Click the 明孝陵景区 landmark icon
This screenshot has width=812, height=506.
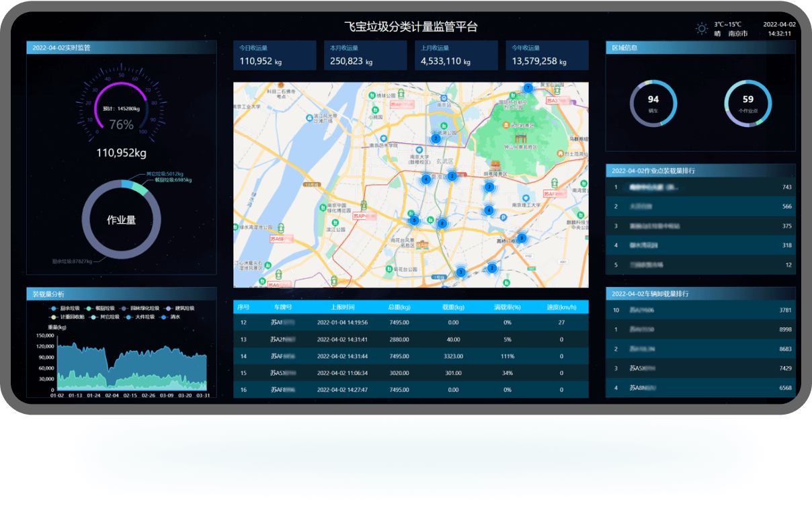[x=495, y=165]
